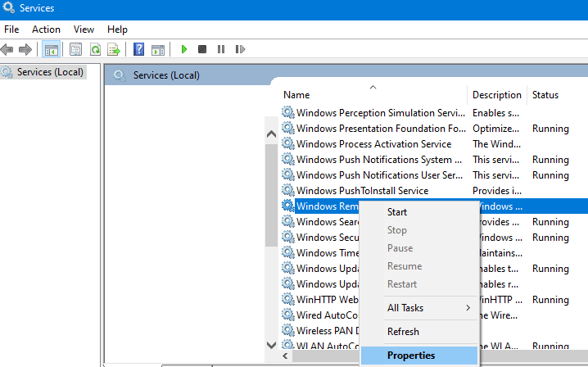The height and width of the screenshot is (367, 588).
Task: Click gear icon of Windows Perception Simulation service
Action: click(x=288, y=112)
